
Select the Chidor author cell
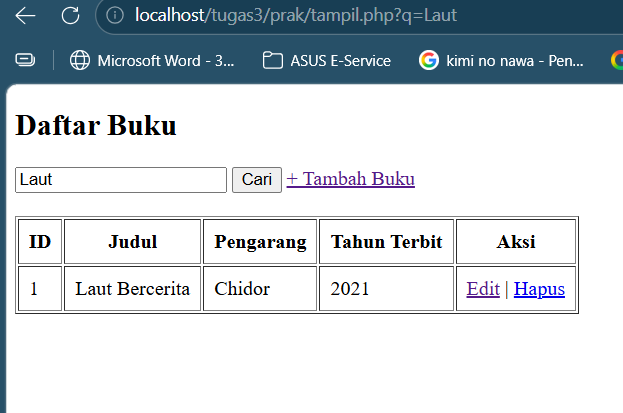pyautogui.click(x=242, y=289)
